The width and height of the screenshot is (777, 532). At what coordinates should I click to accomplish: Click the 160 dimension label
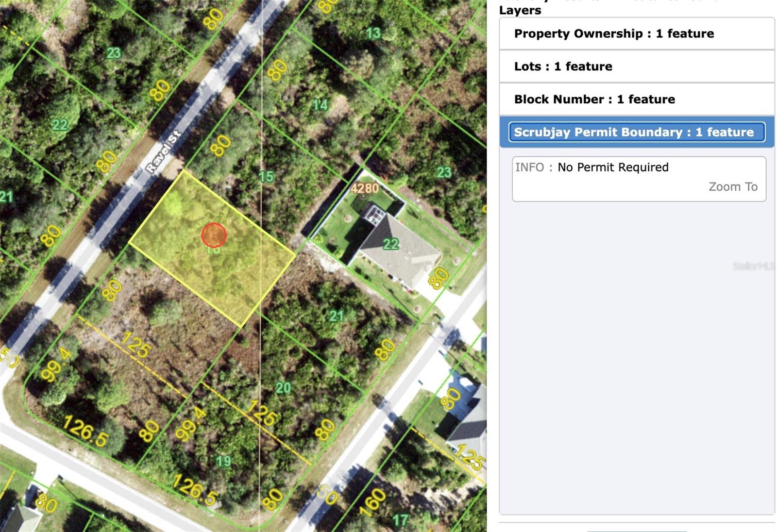point(373,502)
